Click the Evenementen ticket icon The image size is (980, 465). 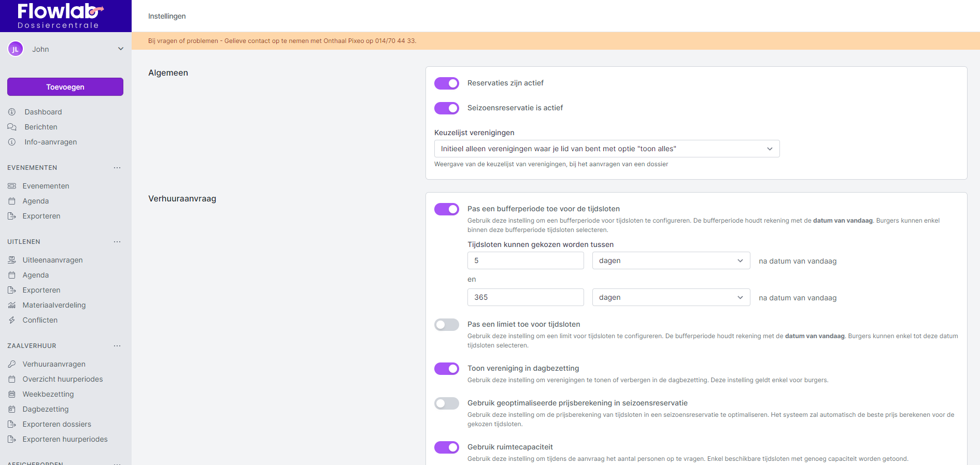(x=12, y=186)
